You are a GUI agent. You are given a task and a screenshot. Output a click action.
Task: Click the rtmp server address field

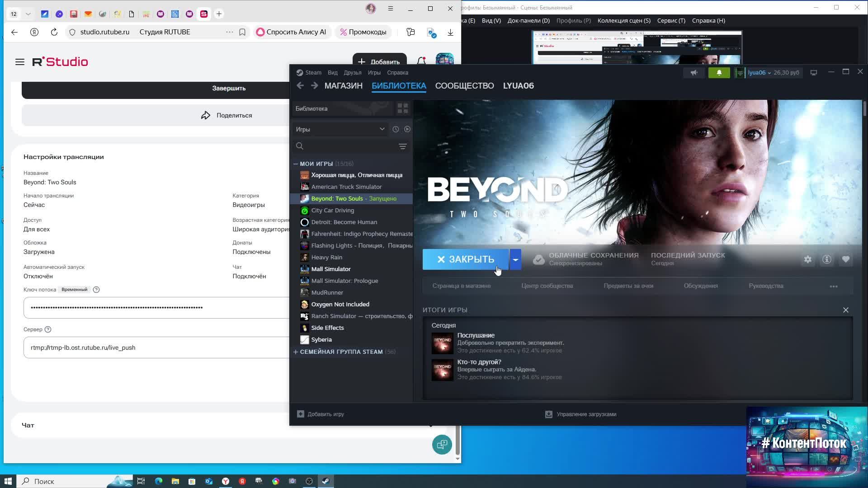(x=136, y=347)
